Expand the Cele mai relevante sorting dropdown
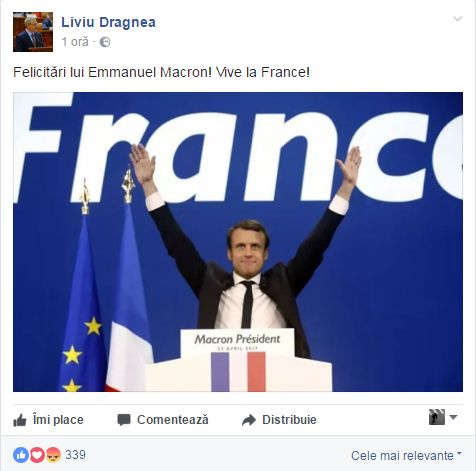The height and width of the screenshot is (471, 476). coord(406,455)
